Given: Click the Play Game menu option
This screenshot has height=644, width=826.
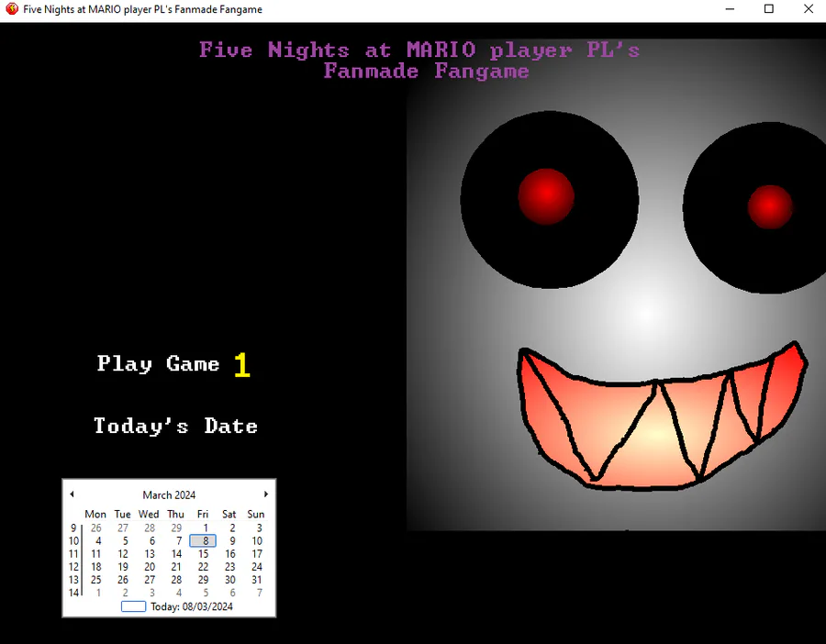Looking at the screenshot, I should 158,364.
